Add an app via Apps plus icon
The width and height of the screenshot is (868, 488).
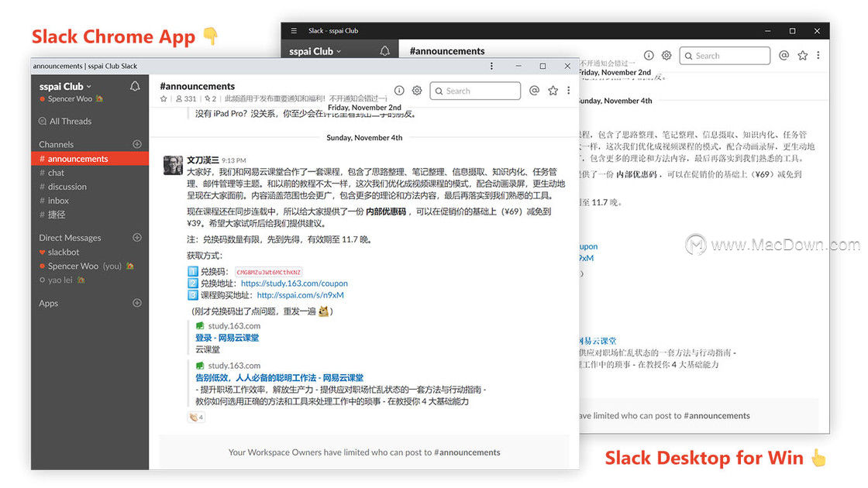[137, 303]
